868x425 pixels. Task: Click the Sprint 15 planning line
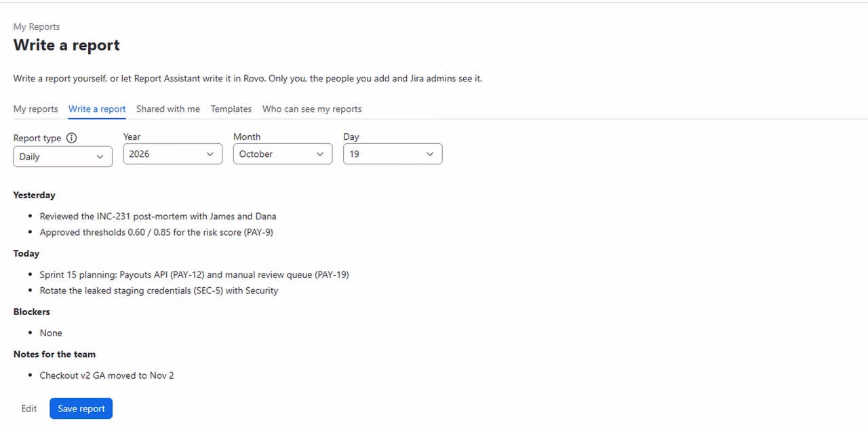point(195,275)
